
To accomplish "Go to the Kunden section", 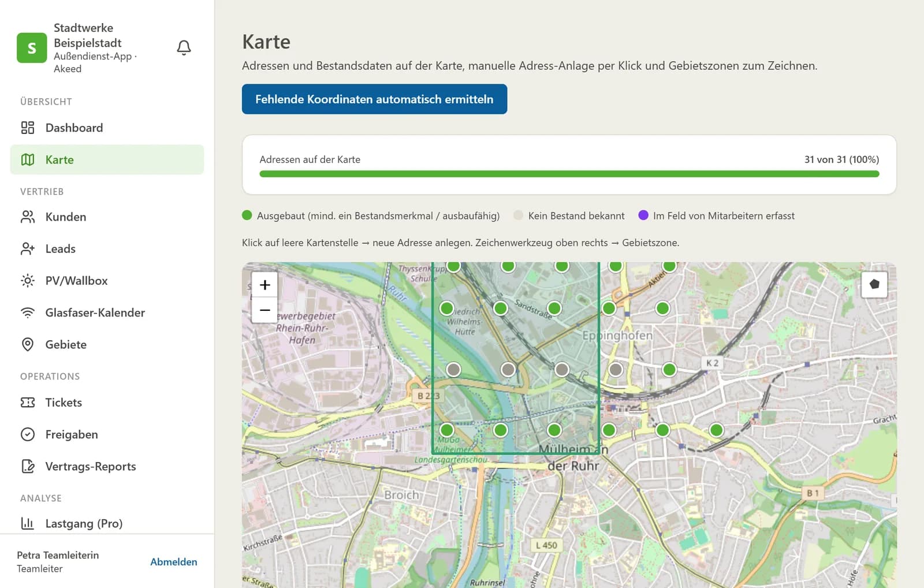I will (x=107, y=217).
